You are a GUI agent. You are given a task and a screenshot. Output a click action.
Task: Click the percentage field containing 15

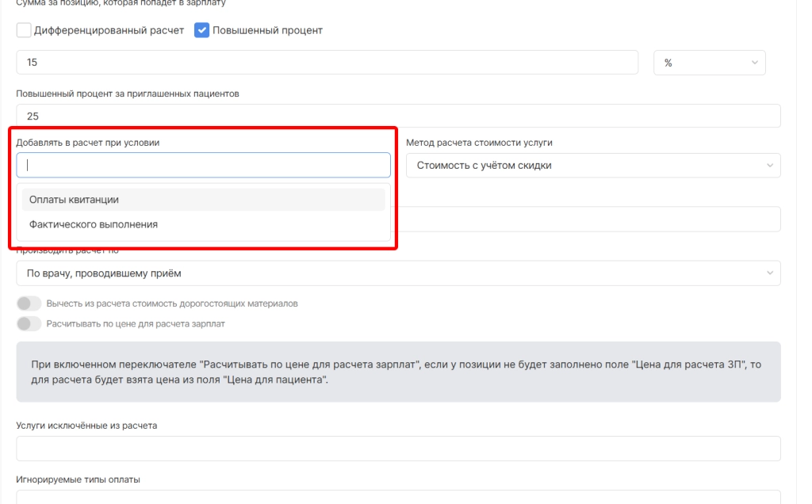tap(327, 63)
